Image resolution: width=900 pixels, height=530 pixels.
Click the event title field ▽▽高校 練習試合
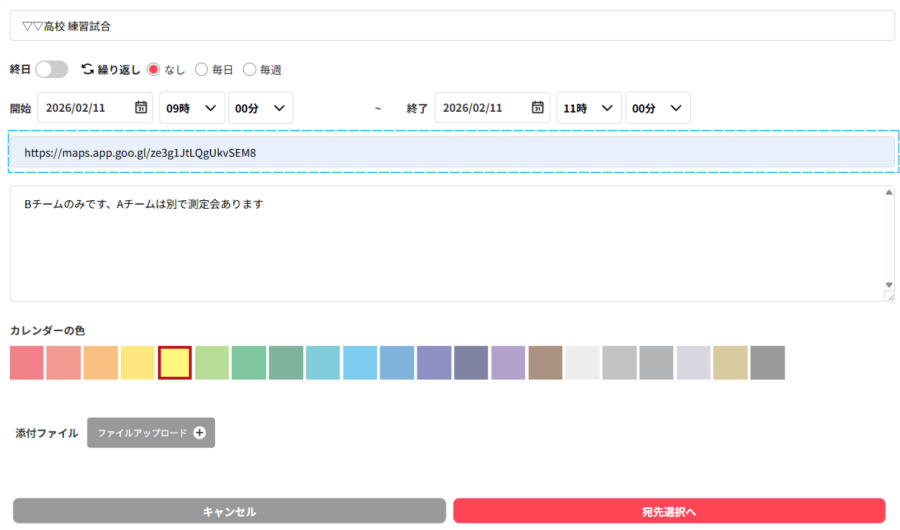point(452,26)
